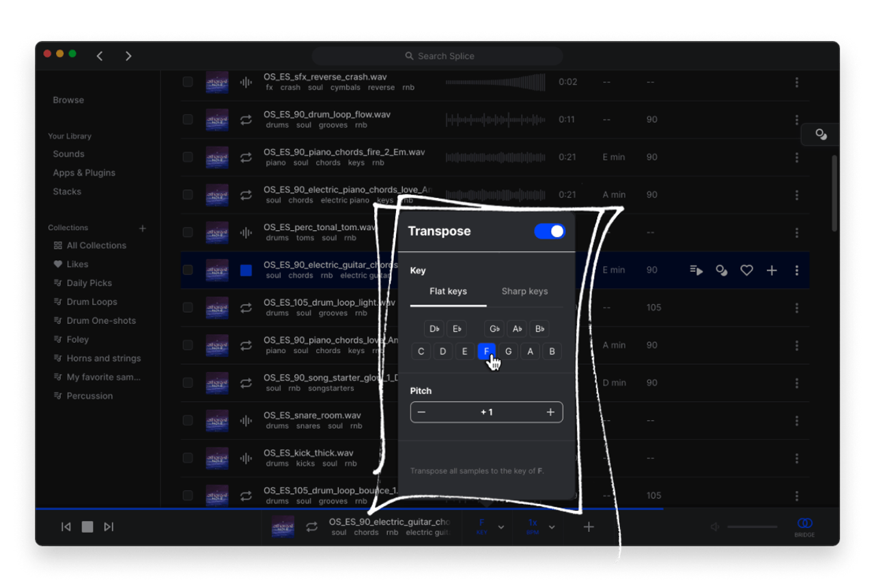This screenshot has width=874, height=588.
Task: Select the B♭ key
Action: [x=539, y=329]
